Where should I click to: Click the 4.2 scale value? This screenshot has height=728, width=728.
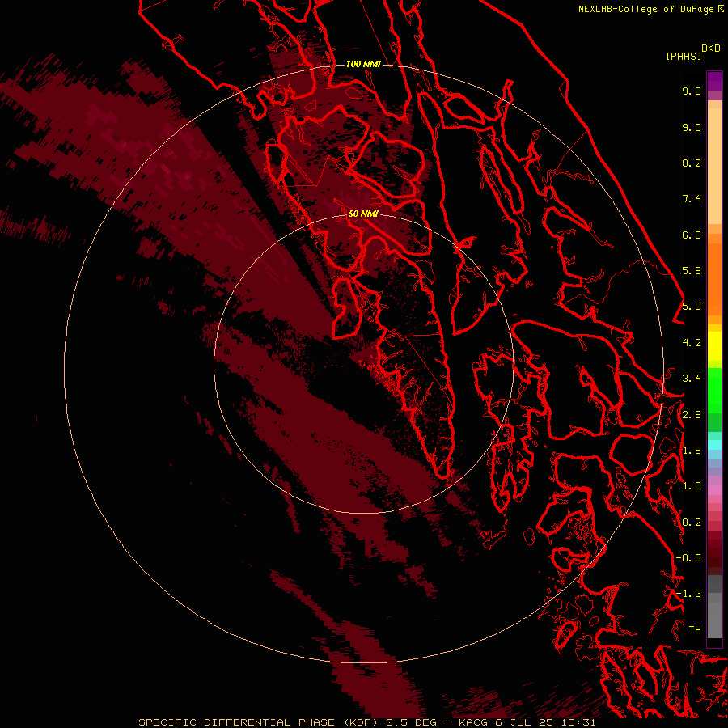click(x=692, y=343)
